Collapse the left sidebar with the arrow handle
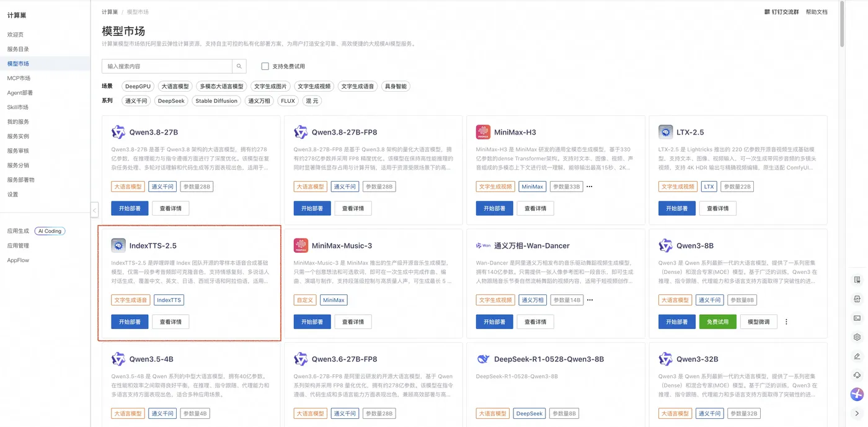The width and height of the screenshot is (868, 427). [x=94, y=210]
